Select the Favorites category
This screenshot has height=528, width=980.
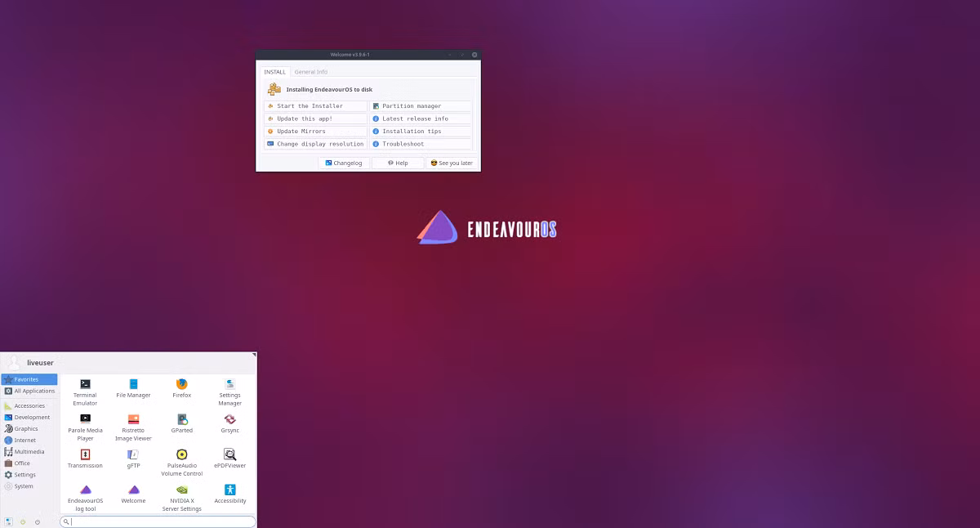(29, 379)
